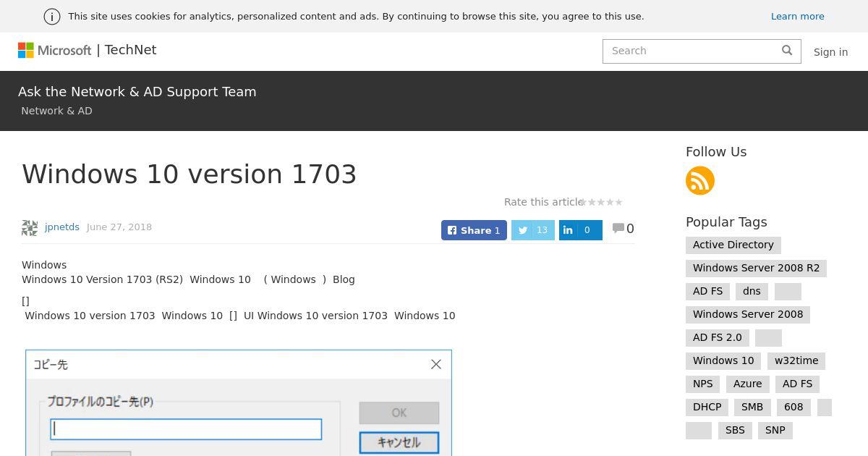Click Sign in

pyautogui.click(x=830, y=52)
